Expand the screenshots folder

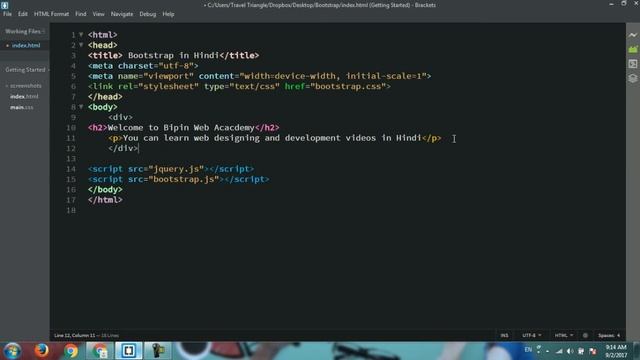[x=24, y=86]
